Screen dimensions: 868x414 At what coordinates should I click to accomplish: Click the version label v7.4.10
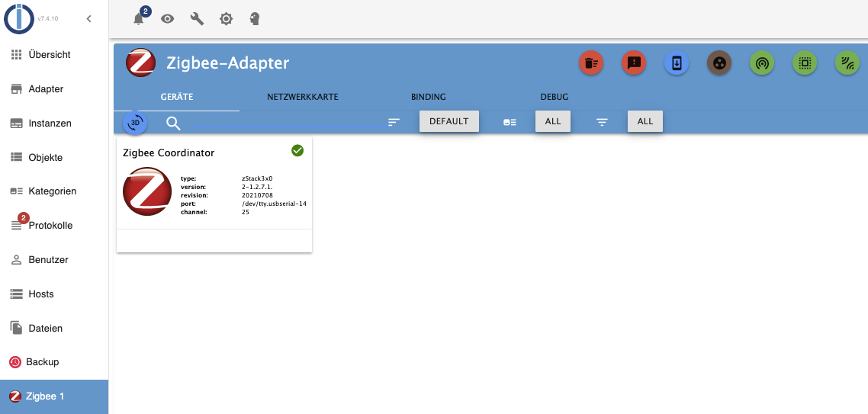pyautogui.click(x=47, y=19)
